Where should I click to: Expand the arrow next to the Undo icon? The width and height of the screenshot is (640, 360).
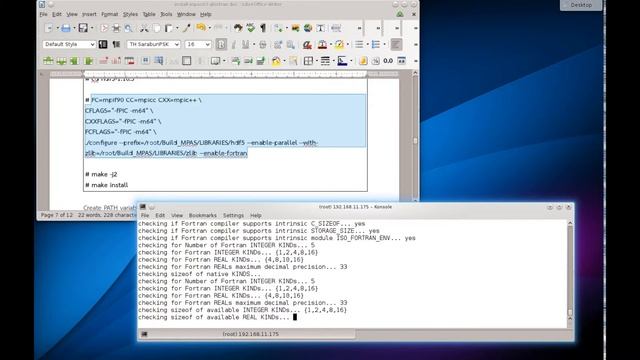209,28
